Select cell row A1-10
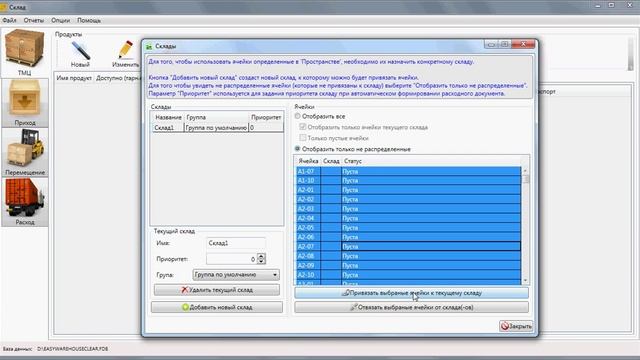Viewport: 640px width, 360px height. point(408,181)
